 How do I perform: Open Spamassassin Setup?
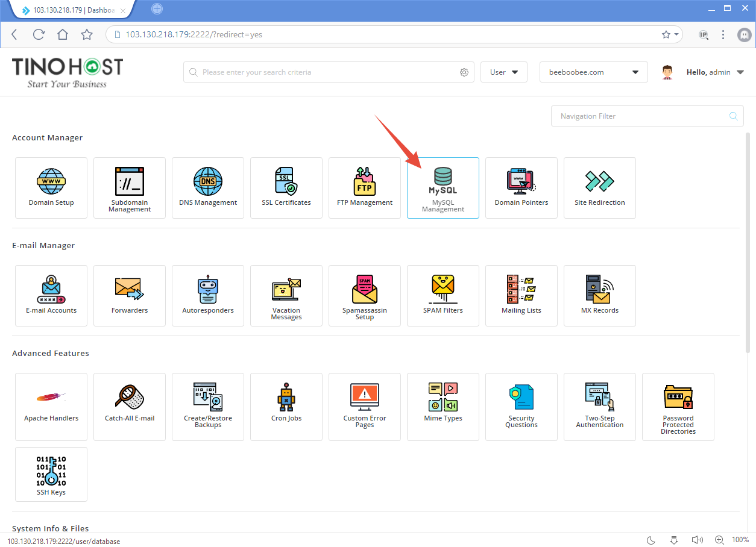[x=364, y=295]
